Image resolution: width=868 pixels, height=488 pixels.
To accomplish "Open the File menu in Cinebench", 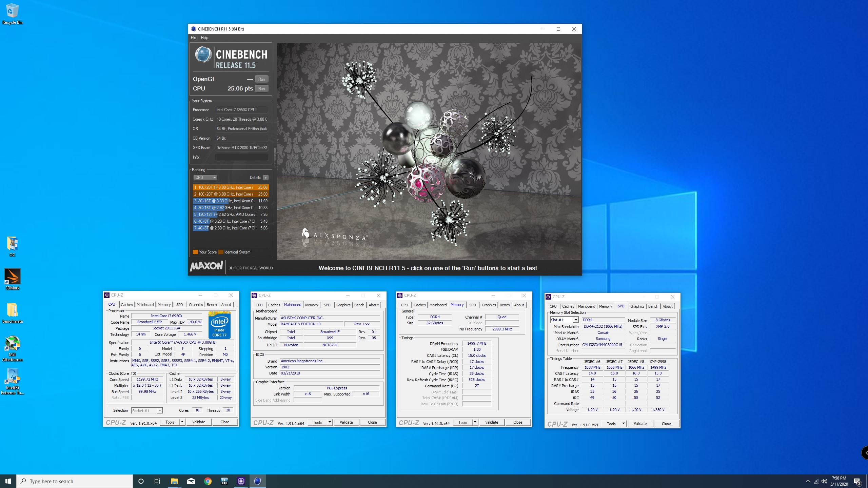I will pyautogui.click(x=193, y=38).
